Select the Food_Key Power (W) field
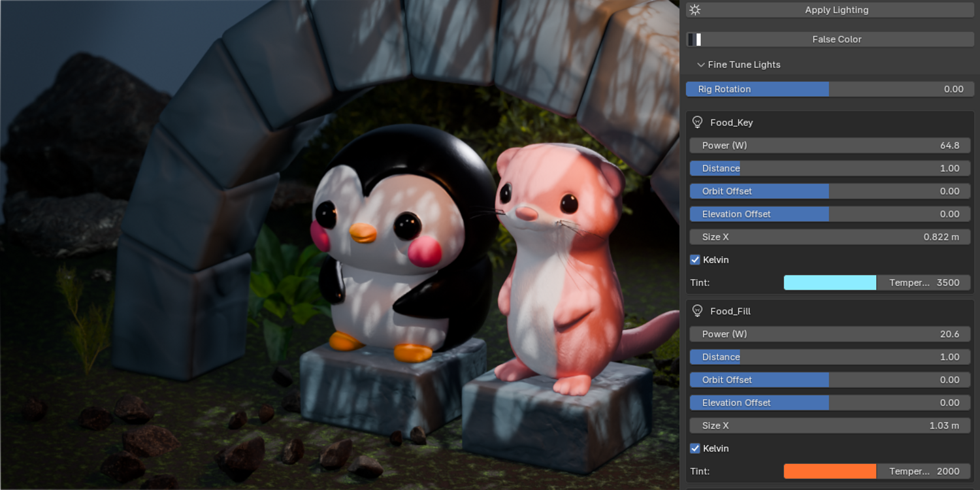980x490 pixels. pos(830,145)
